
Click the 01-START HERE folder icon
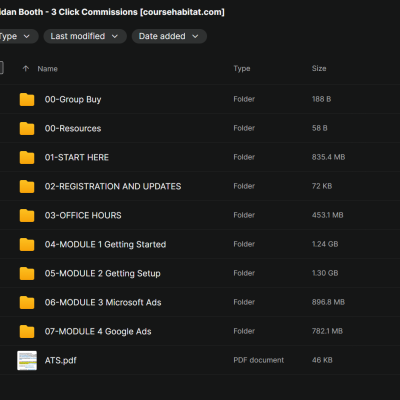27,157
